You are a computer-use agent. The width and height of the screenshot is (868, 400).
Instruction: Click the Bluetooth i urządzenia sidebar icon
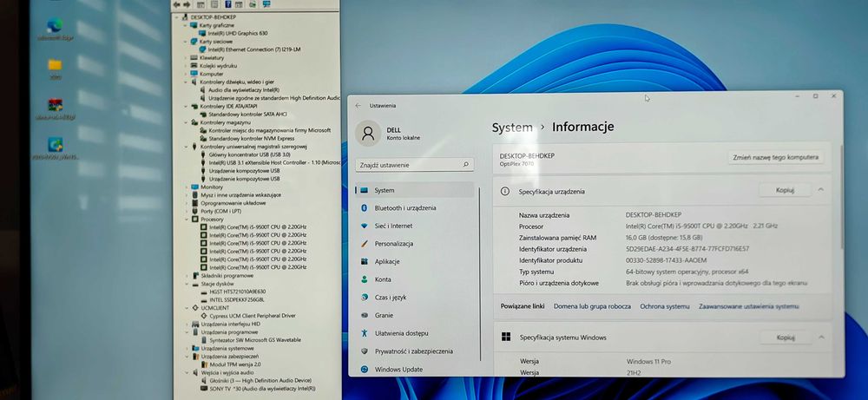click(x=365, y=208)
